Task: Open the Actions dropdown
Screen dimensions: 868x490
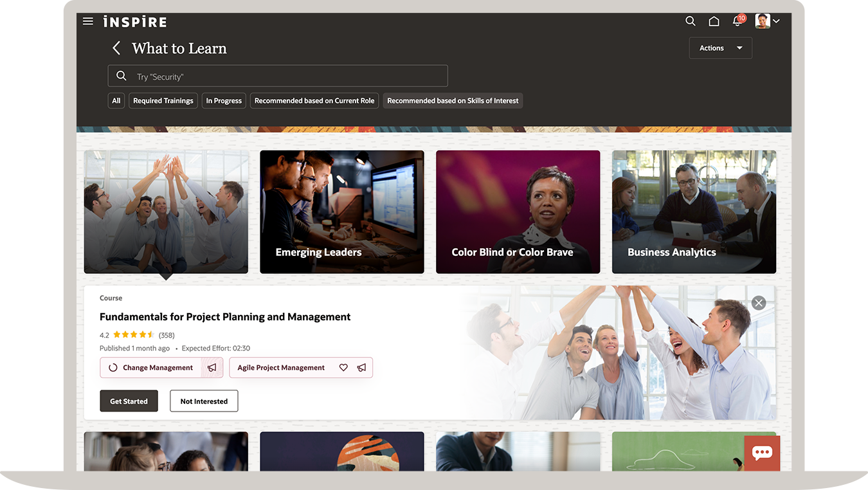Action: tap(720, 48)
